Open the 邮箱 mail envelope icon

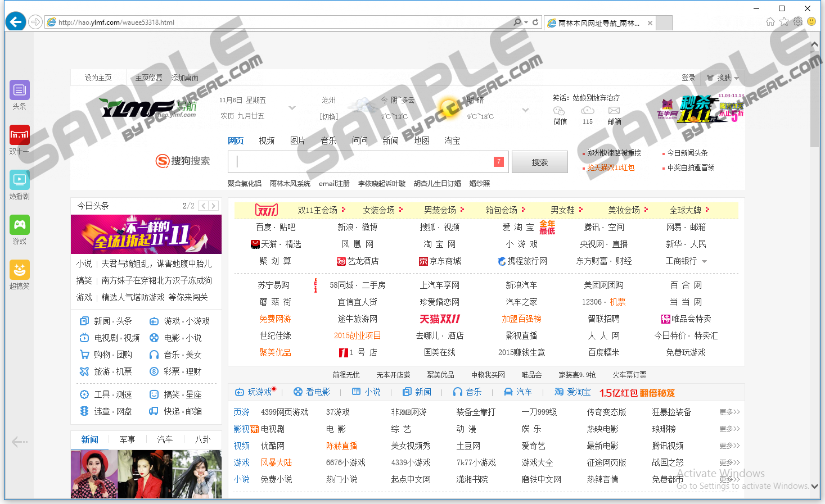point(614,111)
